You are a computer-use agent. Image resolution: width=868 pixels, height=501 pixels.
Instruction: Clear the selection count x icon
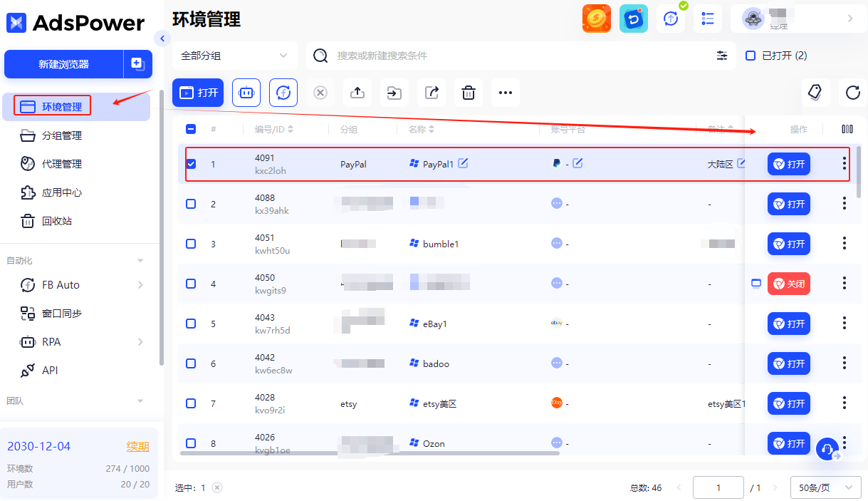(217, 487)
